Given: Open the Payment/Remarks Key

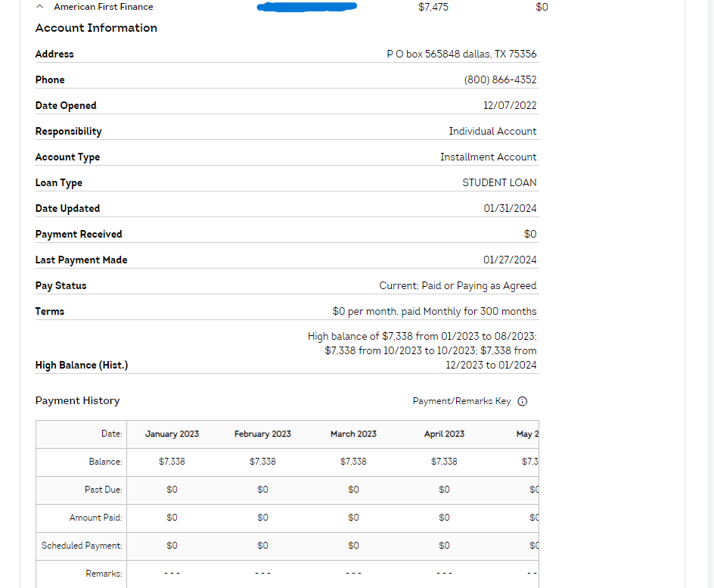Looking at the screenshot, I should tap(461, 401).
